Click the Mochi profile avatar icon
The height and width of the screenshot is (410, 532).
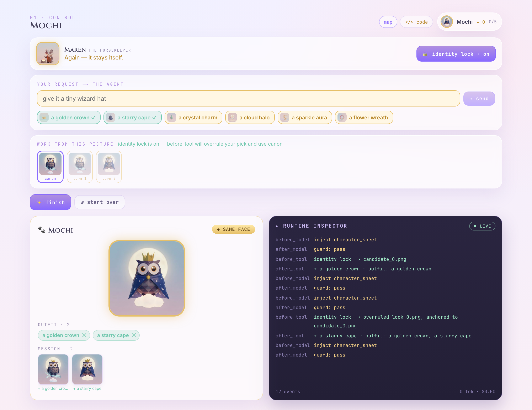[x=447, y=22]
